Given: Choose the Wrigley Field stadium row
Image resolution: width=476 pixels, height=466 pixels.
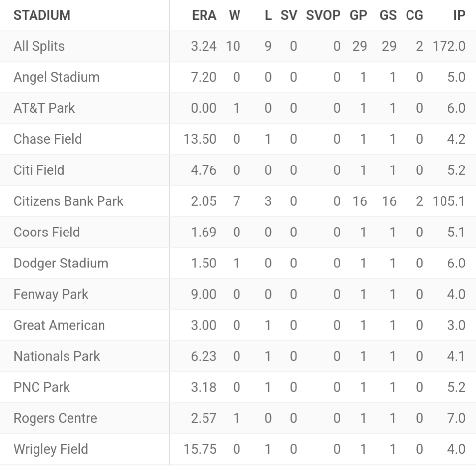Looking at the screenshot, I should tap(51, 449).
